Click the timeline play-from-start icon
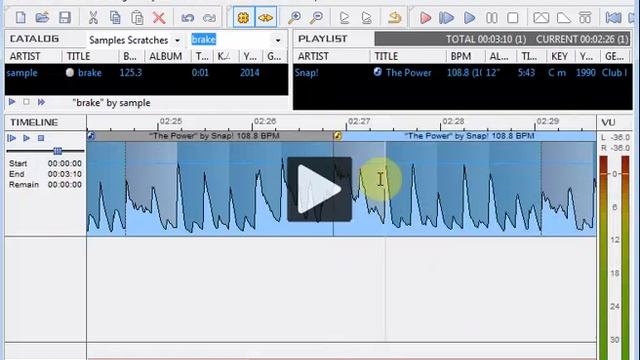 [12, 138]
